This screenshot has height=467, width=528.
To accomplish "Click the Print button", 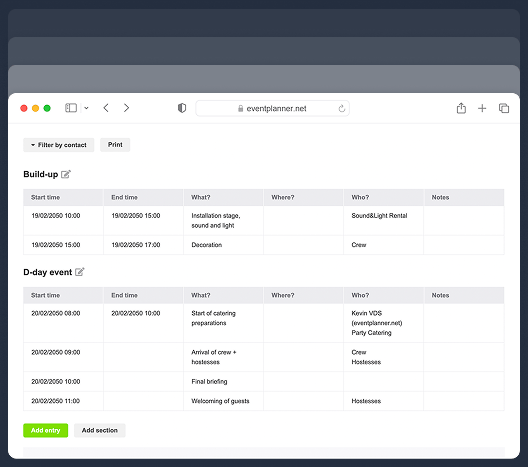I will (115, 145).
